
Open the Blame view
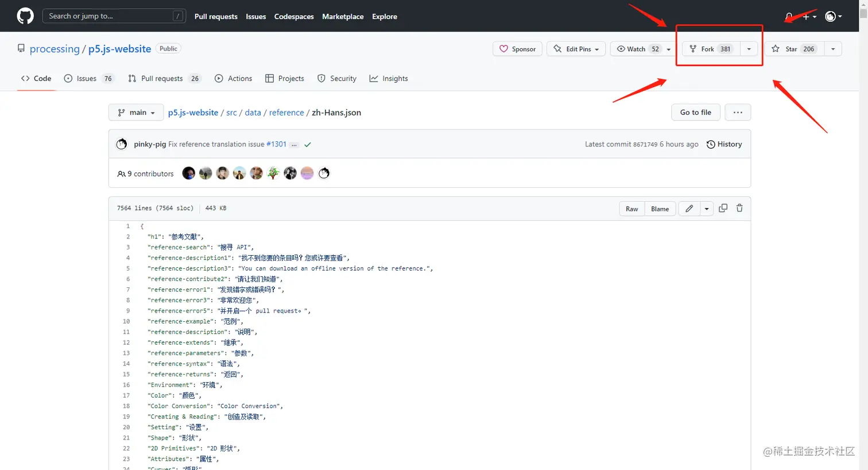(660, 209)
